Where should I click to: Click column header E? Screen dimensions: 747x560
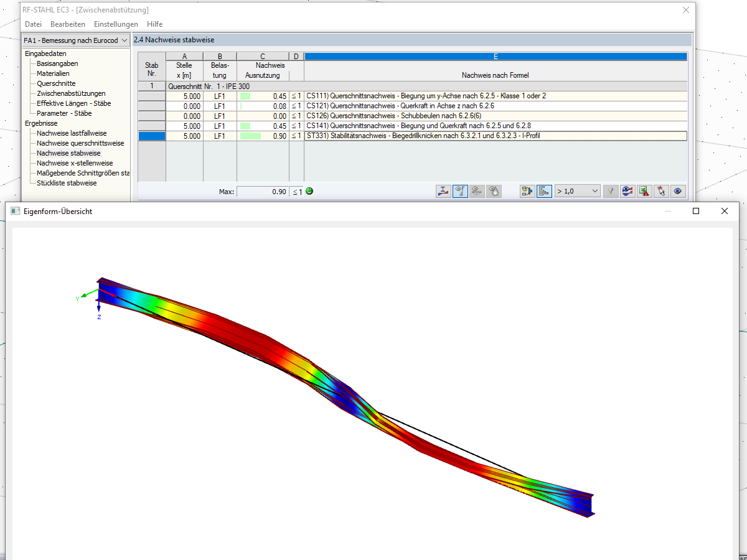click(496, 56)
